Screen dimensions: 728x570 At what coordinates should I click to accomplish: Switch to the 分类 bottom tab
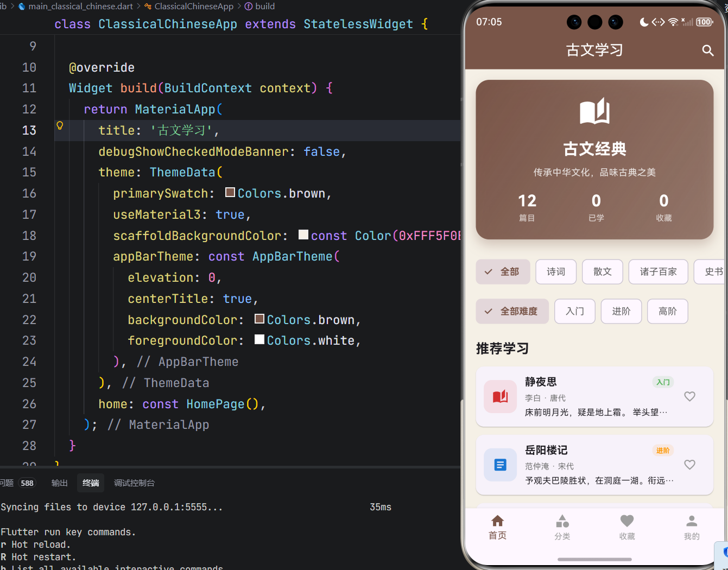click(x=562, y=528)
